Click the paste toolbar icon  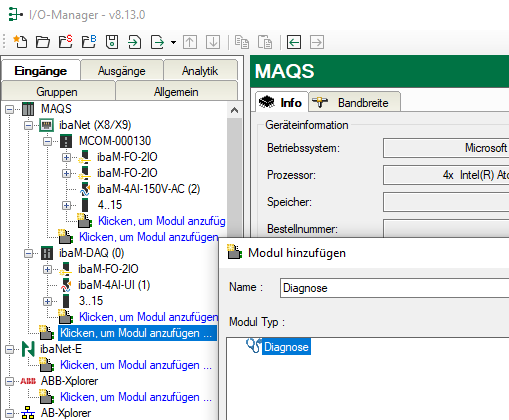click(x=265, y=42)
